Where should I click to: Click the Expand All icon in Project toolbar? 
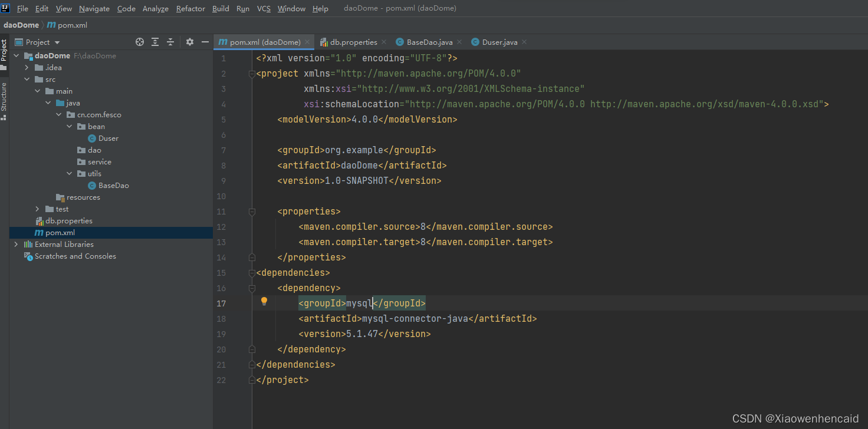tap(154, 42)
